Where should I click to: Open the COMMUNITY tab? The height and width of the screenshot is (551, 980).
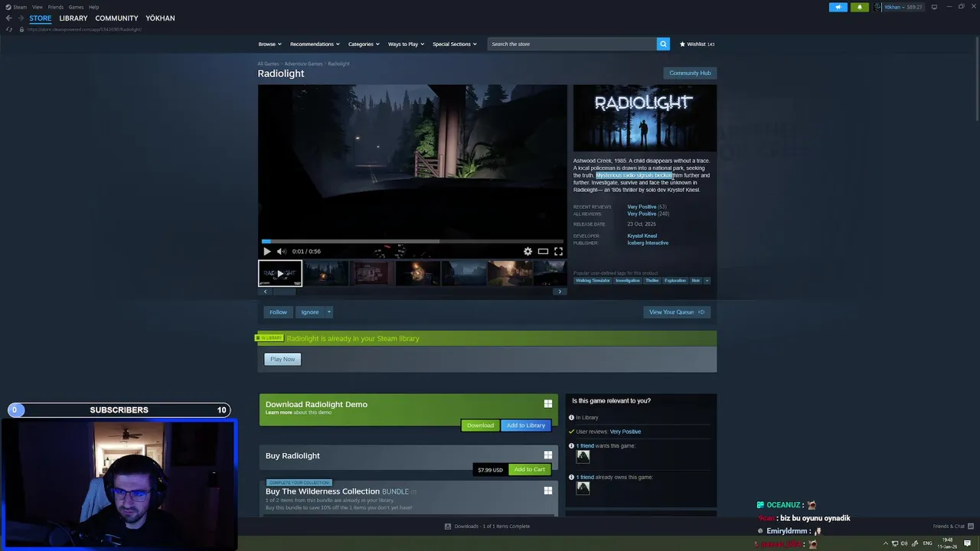click(116, 18)
